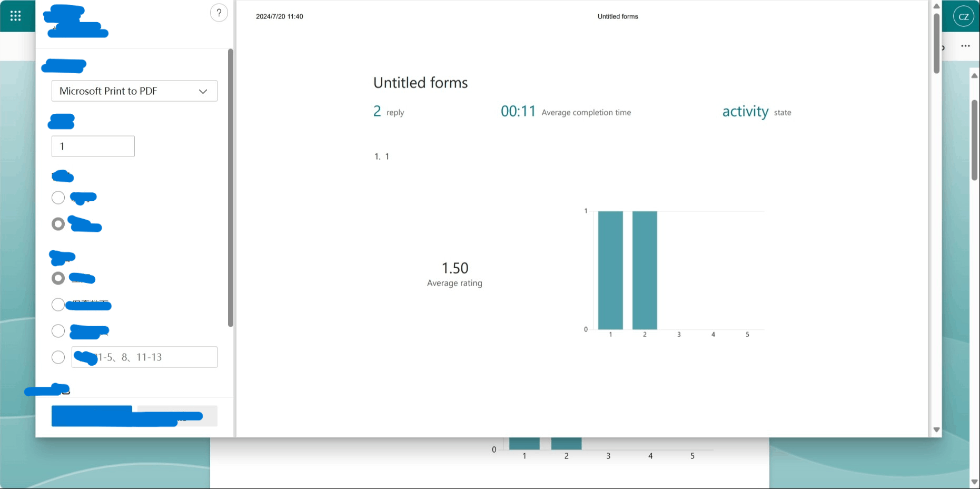Select the third radio in the four-option group
Screen dimensions: 980x489
(58, 331)
